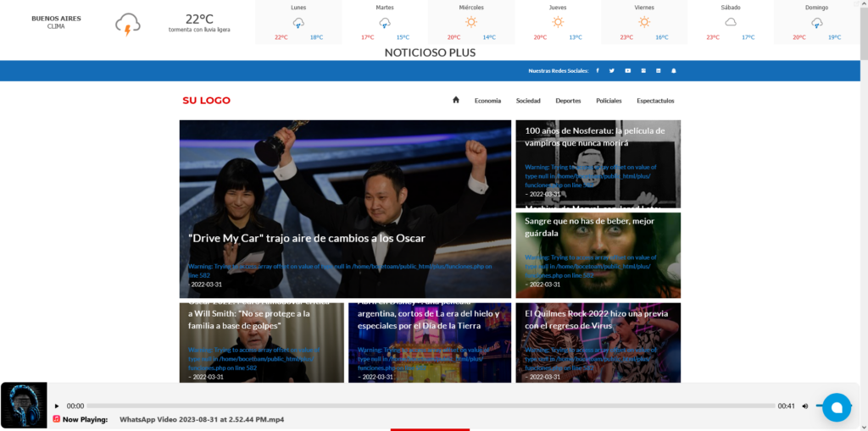This screenshot has width=868, height=431.
Task: Click the Snapchat ghost icon
Action: 674,70
